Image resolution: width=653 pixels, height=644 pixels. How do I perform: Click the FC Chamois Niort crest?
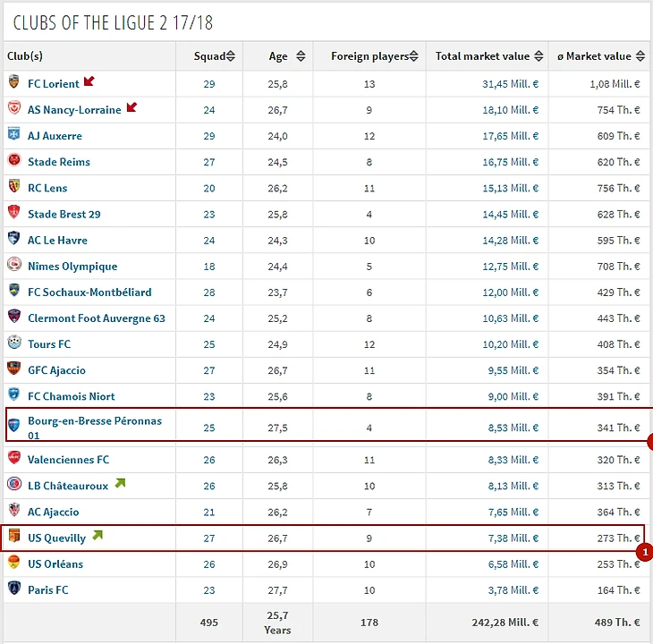[13, 394]
